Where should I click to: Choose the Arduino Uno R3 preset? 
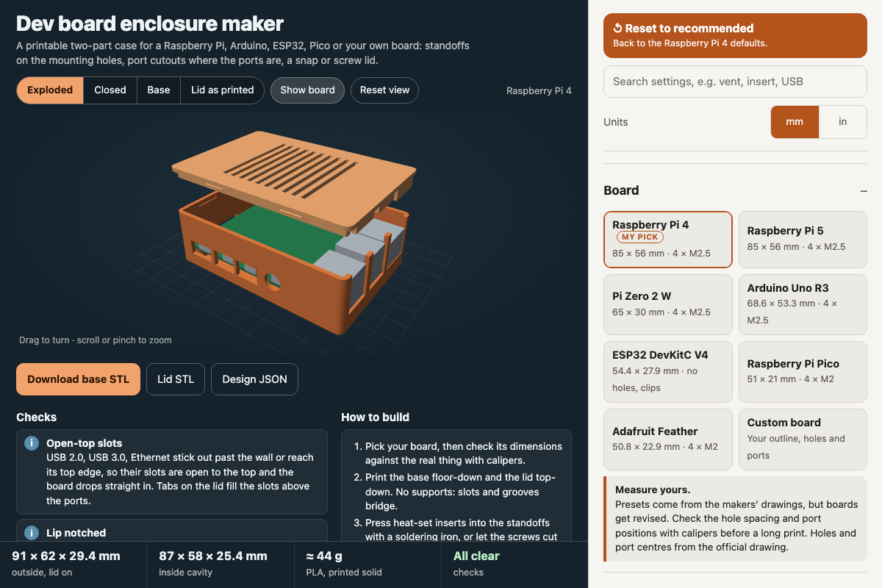(803, 304)
